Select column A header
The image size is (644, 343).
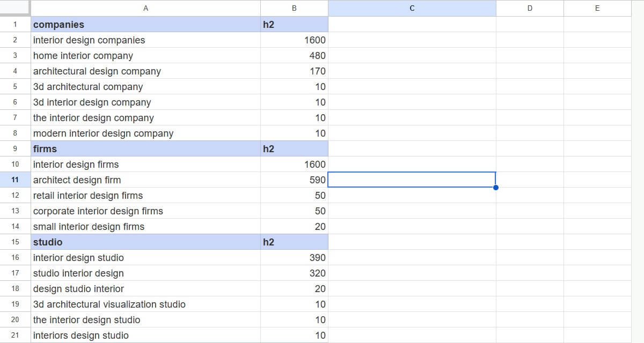point(145,8)
